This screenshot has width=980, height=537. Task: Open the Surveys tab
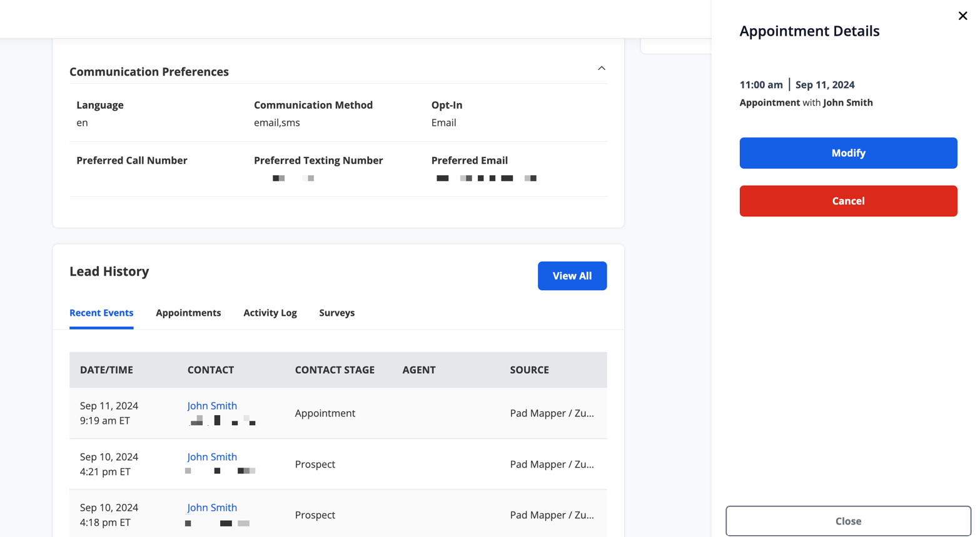(x=337, y=313)
